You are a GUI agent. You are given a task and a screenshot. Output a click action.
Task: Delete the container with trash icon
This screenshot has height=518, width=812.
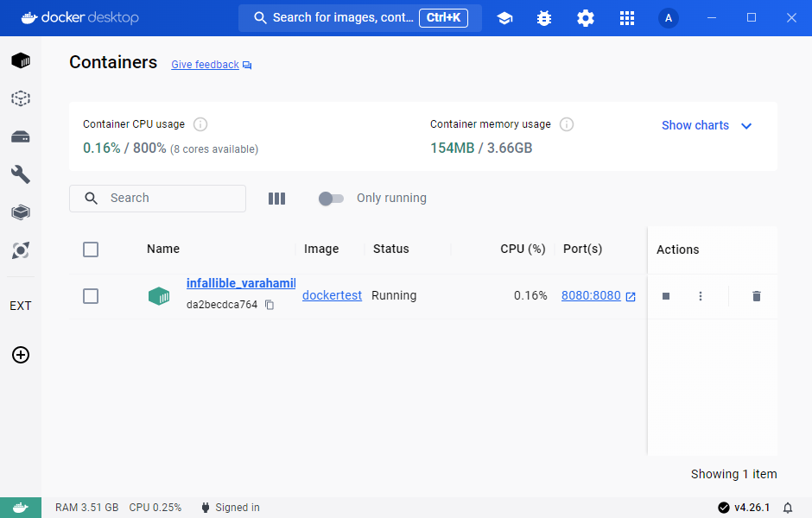tap(757, 296)
